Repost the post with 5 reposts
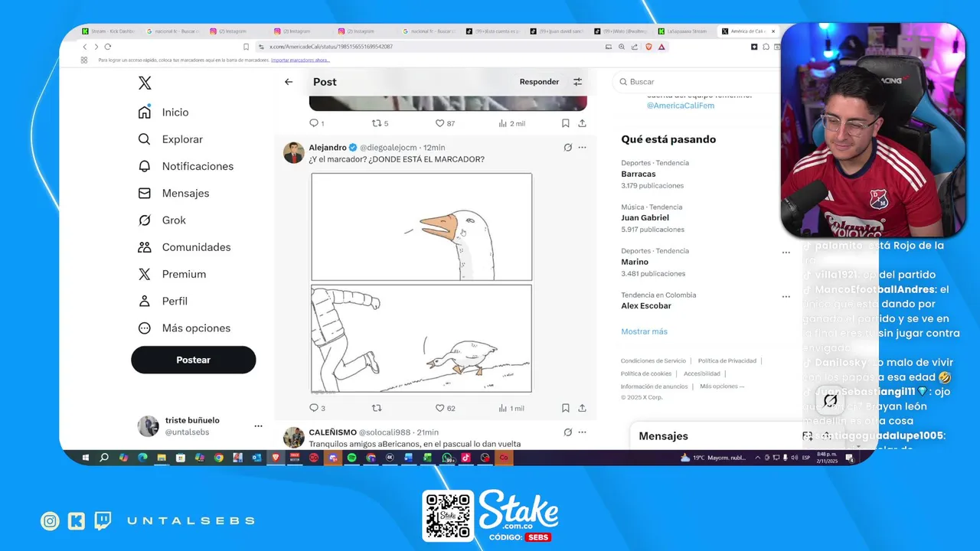 pyautogui.click(x=380, y=123)
